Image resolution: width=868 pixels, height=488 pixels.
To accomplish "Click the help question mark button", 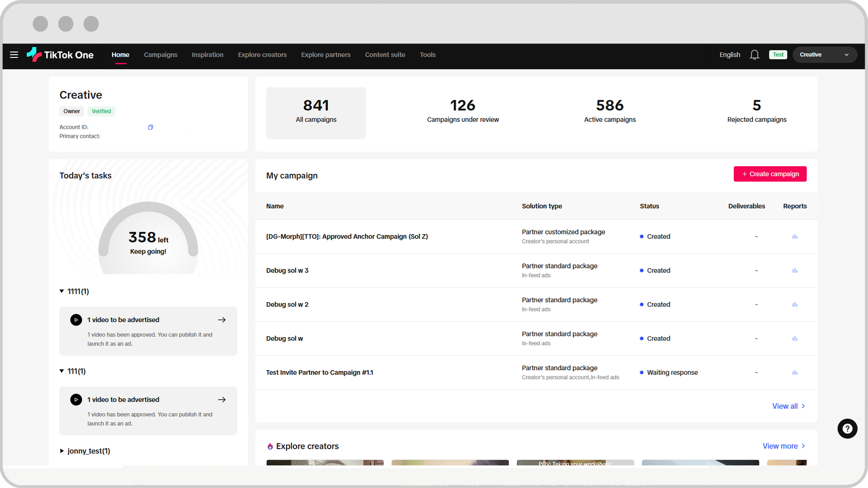I will (847, 429).
